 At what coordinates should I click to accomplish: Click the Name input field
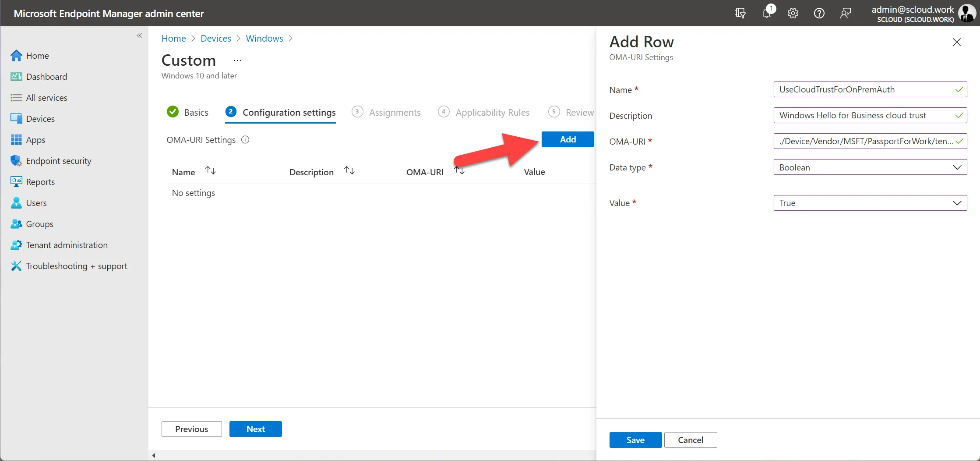click(870, 89)
